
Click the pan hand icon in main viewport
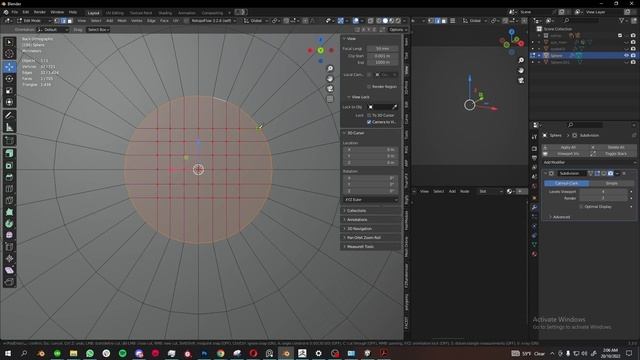[330, 79]
